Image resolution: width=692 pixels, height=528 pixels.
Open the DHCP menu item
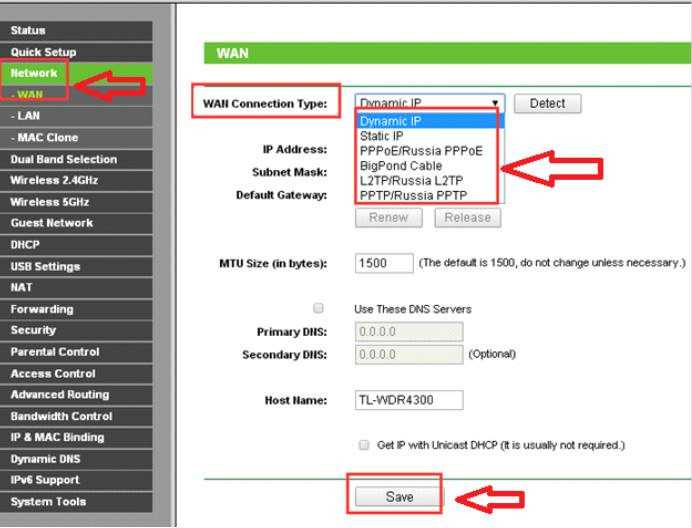(x=76, y=245)
